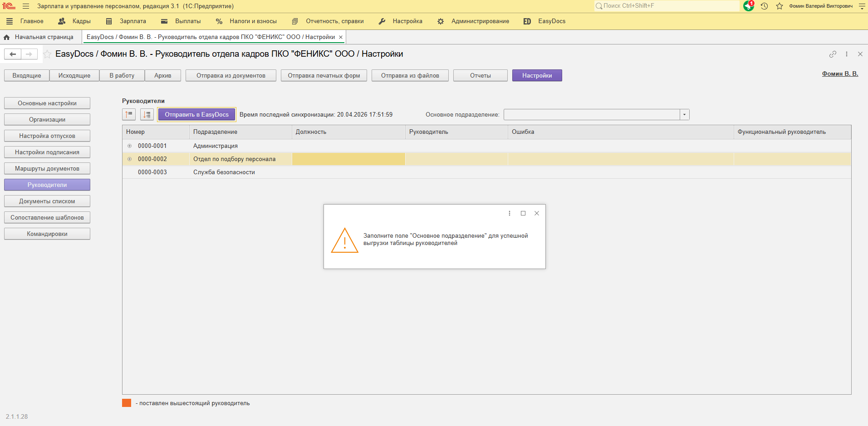Open notifications bell with badge

point(749,6)
